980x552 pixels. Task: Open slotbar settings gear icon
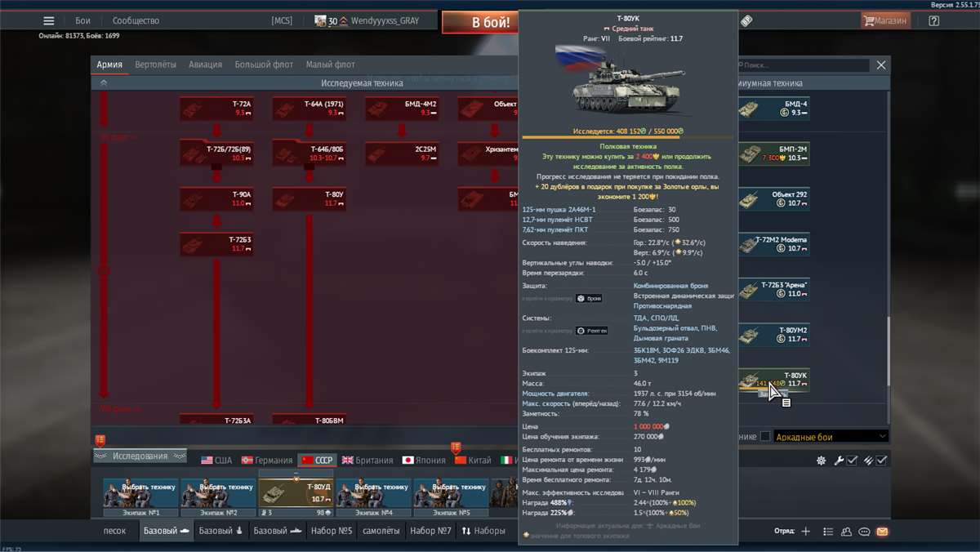coord(821,461)
